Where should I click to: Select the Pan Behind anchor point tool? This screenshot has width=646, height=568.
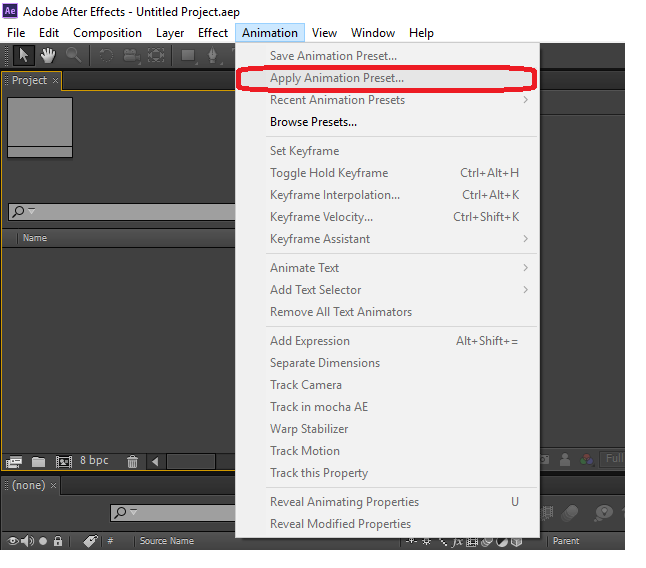(x=156, y=55)
